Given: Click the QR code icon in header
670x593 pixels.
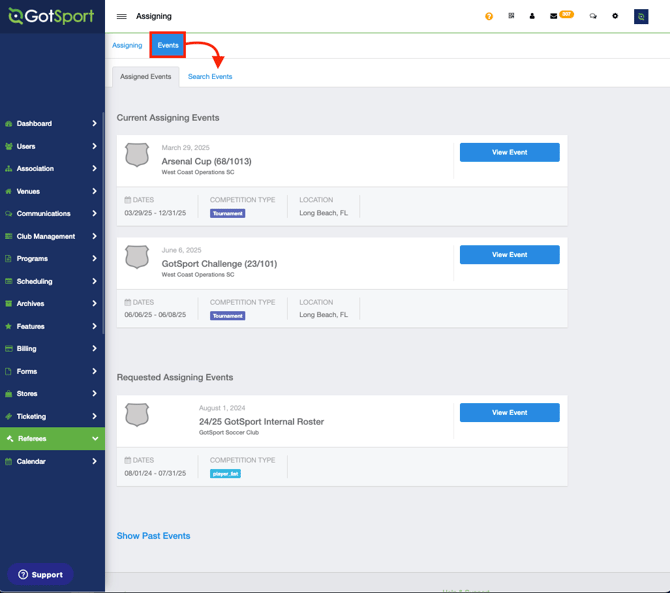Looking at the screenshot, I should click(x=511, y=16).
